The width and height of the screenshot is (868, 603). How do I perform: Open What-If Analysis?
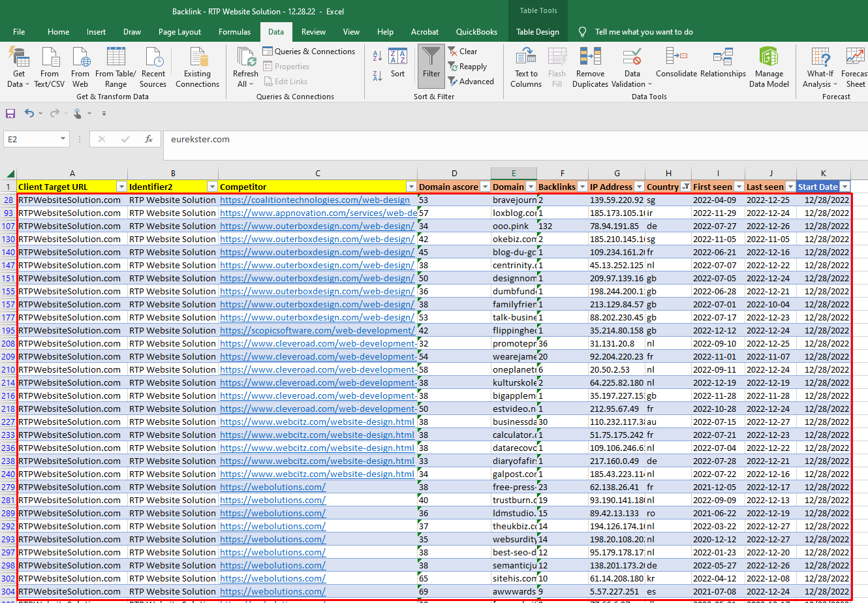820,68
